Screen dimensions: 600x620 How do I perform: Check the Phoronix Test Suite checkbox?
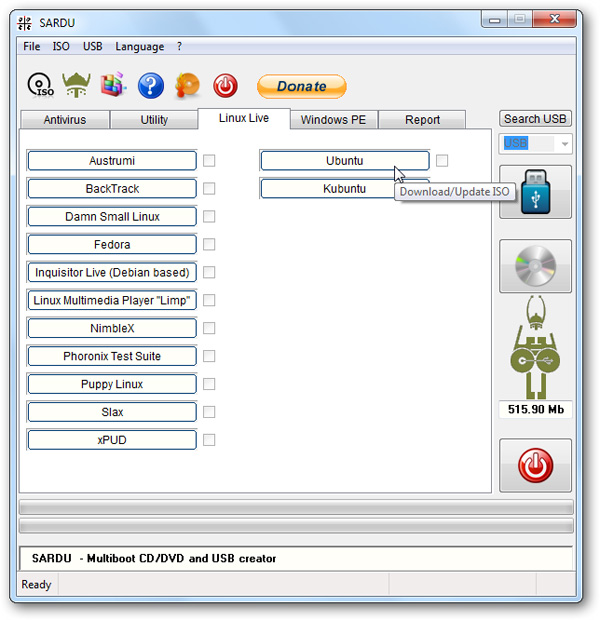point(209,356)
